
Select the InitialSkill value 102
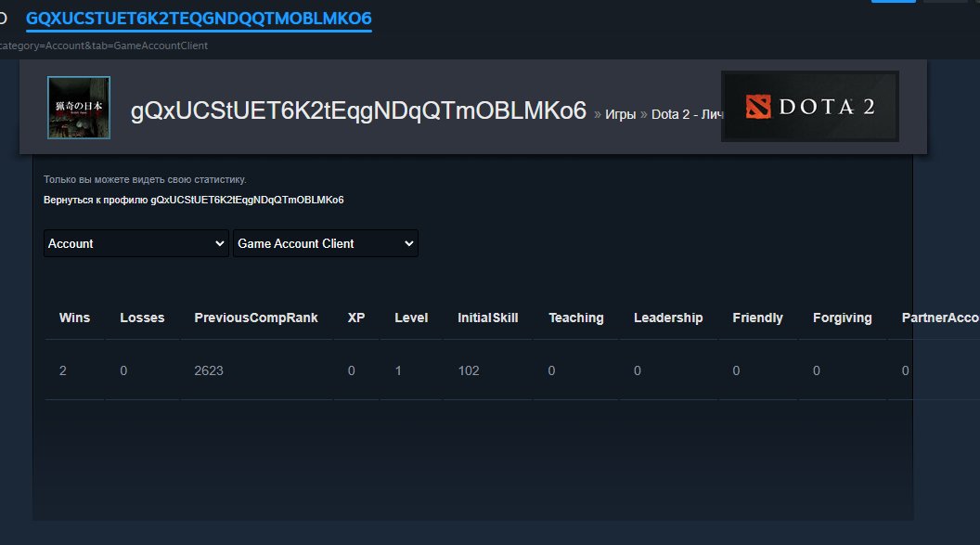pos(469,370)
